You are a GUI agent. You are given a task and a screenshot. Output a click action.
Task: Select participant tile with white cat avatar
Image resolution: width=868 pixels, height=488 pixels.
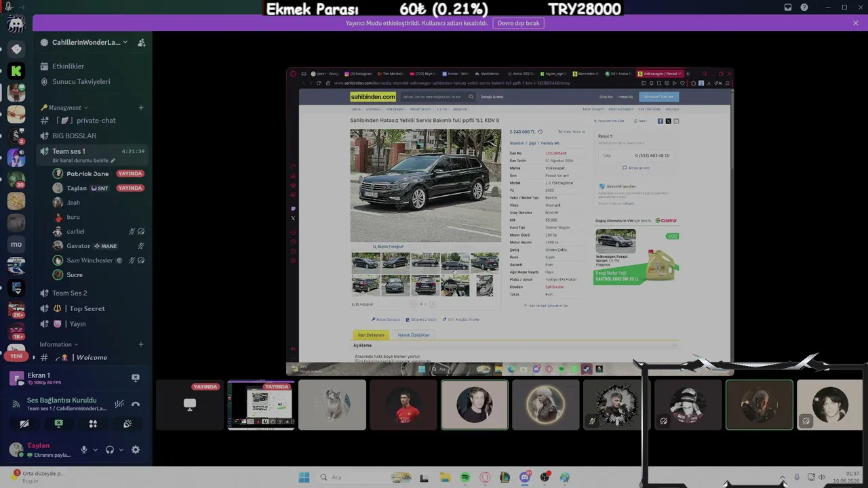click(332, 405)
